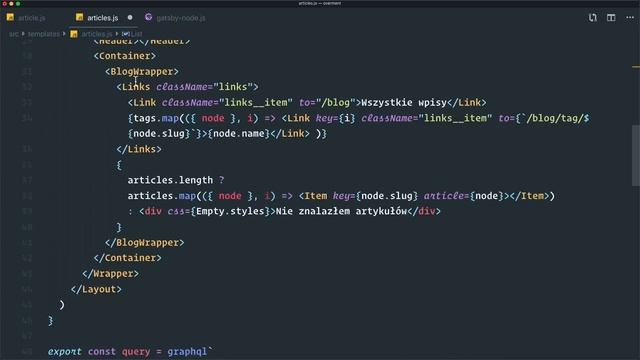640x360 pixels.
Task: Click the closing Container tag
Action: [127, 258]
